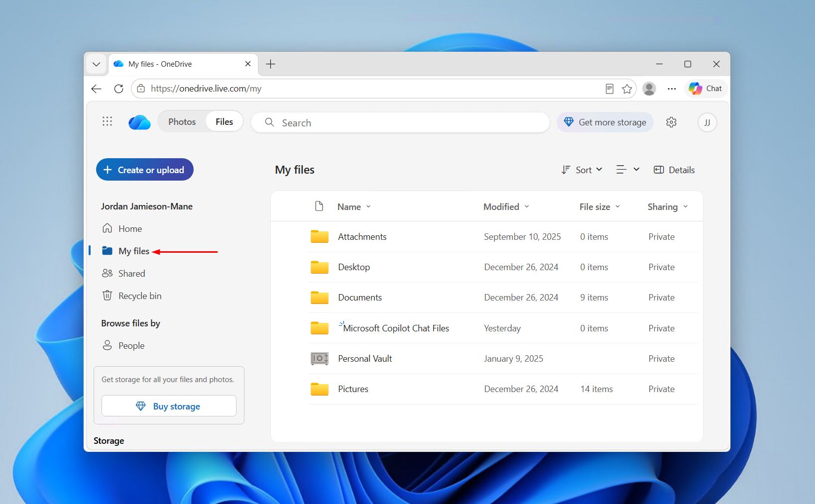This screenshot has height=504, width=815.
Task: Add this page to favorites star
Action: coord(627,89)
